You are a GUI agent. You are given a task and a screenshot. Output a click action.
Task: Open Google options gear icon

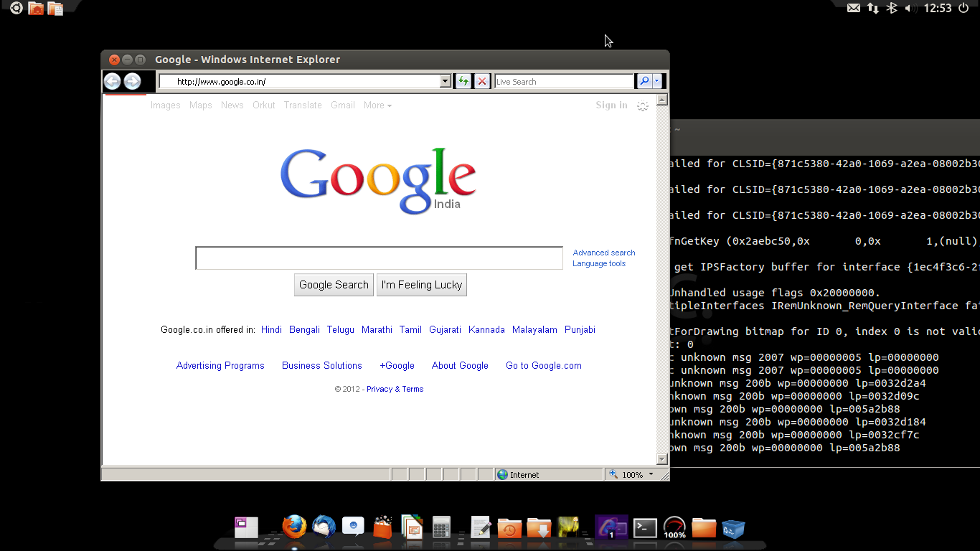[x=643, y=105]
